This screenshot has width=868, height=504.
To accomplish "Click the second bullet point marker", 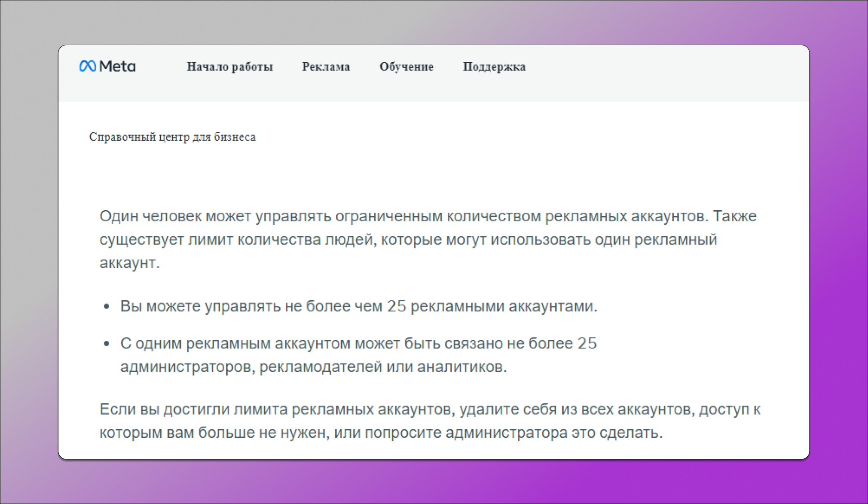I will (x=107, y=343).
